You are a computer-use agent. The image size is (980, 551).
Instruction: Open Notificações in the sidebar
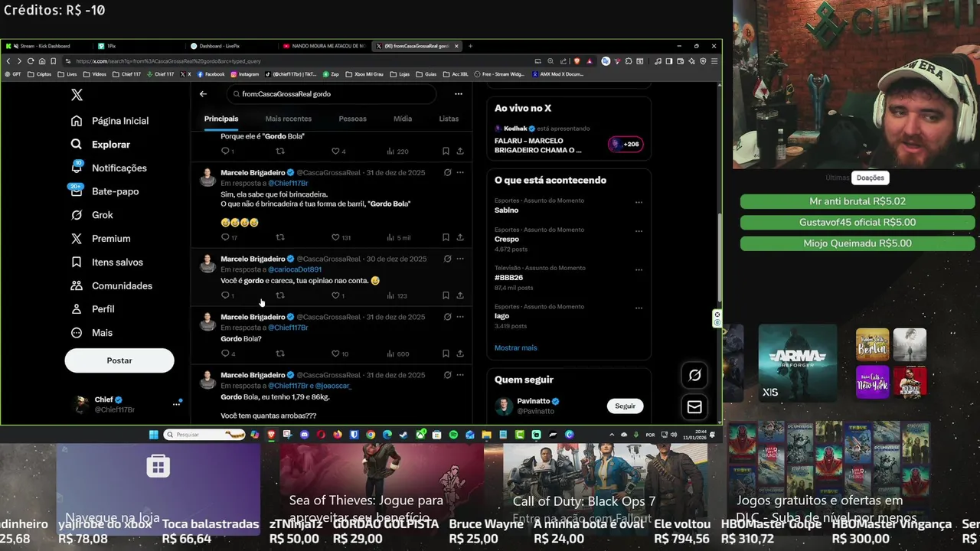pyautogui.click(x=108, y=168)
